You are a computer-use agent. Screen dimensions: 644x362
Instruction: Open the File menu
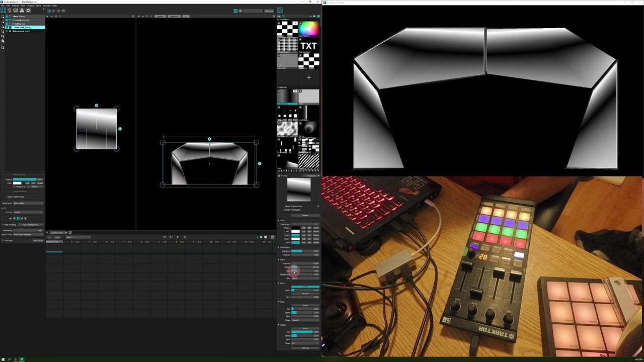[3, 6]
